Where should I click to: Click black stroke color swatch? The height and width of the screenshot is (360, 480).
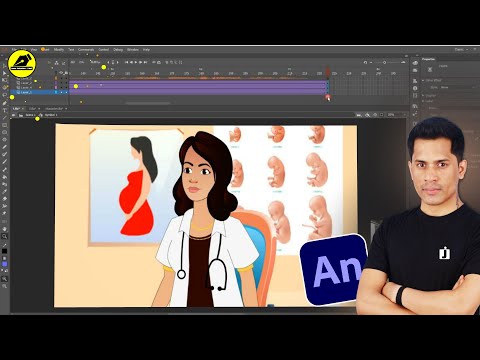[x=4, y=251]
